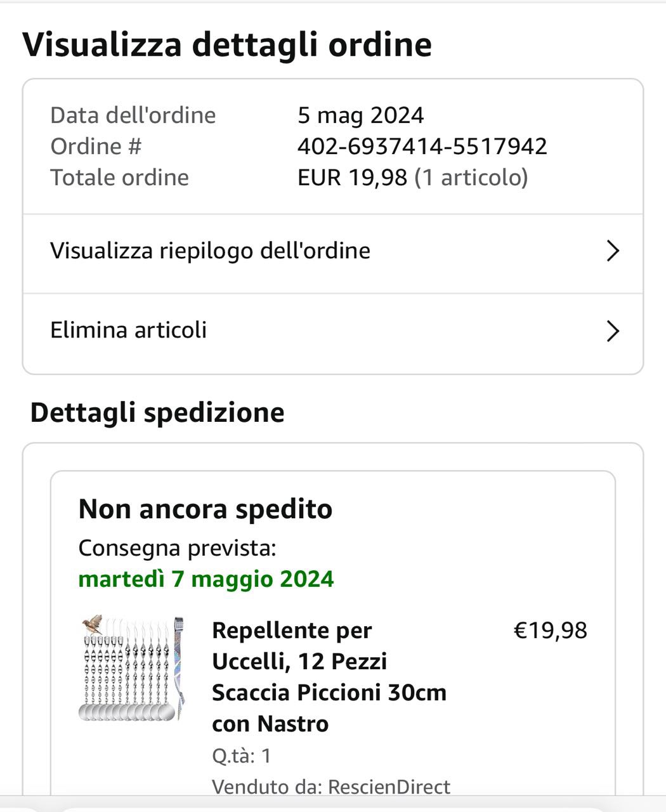Tap the Dettagli spedizione section heading

[157, 412]
